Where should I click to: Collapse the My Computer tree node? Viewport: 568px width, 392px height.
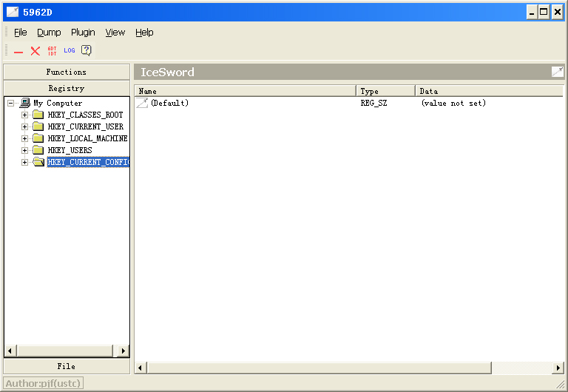click(x=11, y=104)
